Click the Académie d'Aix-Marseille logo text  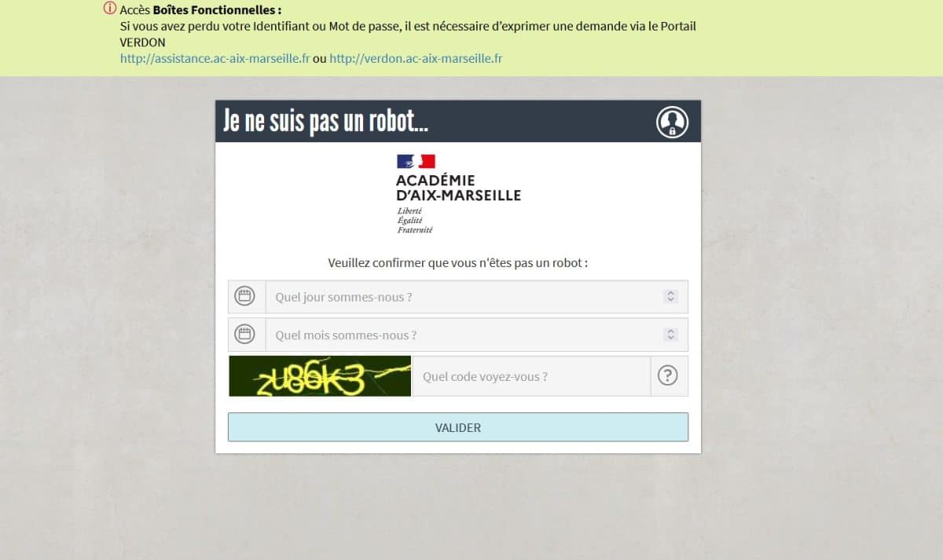458,188
